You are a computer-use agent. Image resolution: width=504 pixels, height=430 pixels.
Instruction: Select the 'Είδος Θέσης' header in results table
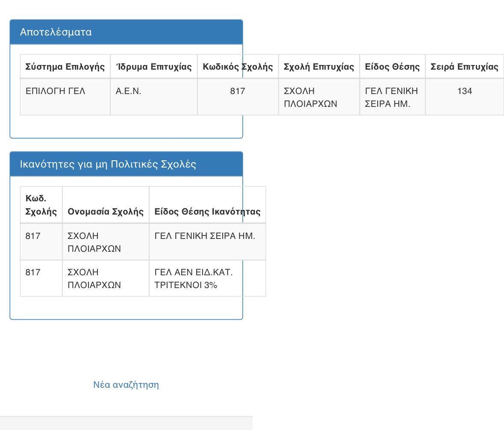point(392,67)
